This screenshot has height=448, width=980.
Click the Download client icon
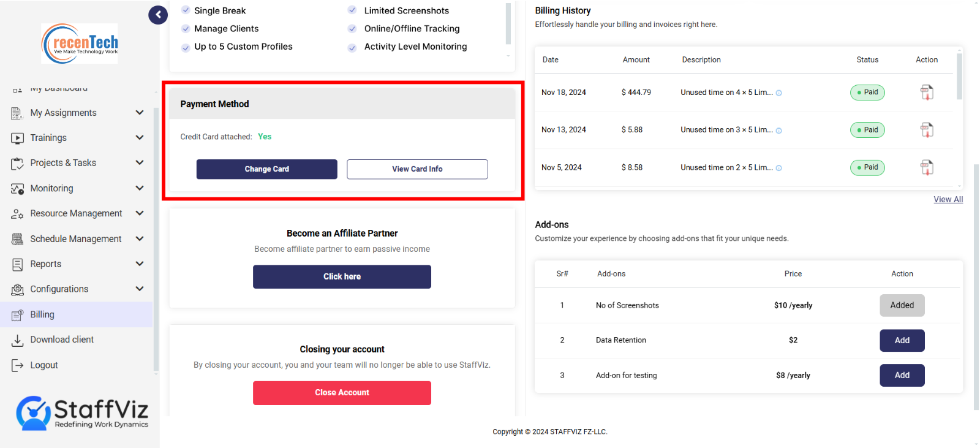click(17, 340)
